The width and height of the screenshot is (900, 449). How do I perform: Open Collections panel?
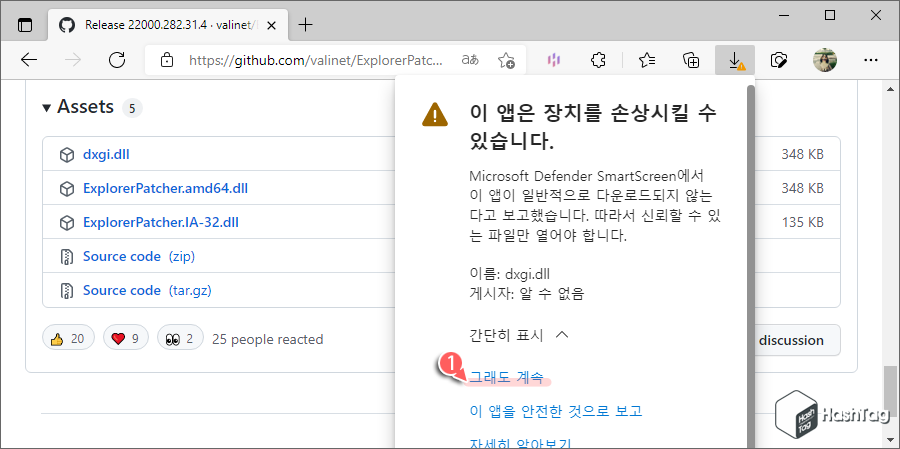coord(690,60)
